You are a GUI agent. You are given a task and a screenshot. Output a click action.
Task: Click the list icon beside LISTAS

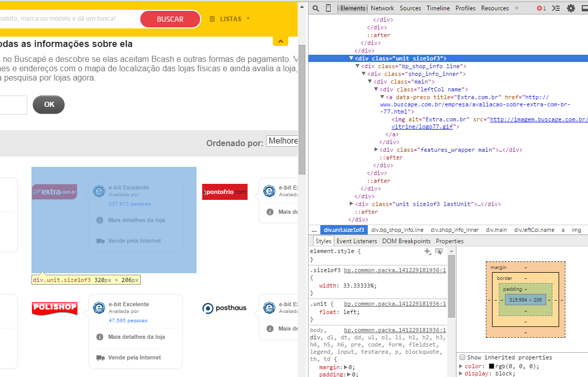tap(213, 19)
